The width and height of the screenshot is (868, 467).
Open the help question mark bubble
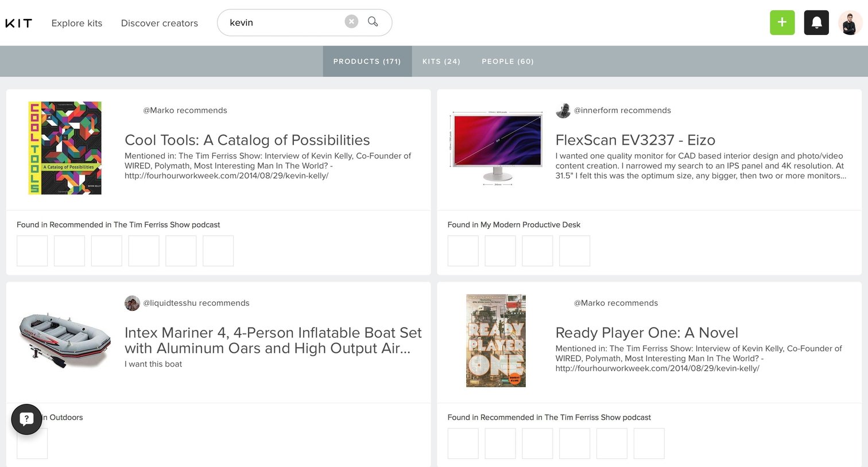coord(26,419)
